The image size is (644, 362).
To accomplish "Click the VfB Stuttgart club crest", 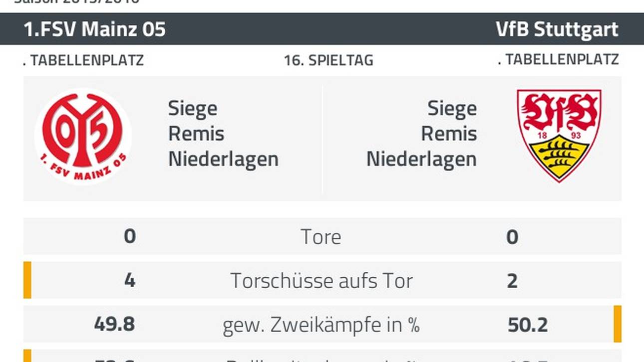I will [x=559, y=135].
